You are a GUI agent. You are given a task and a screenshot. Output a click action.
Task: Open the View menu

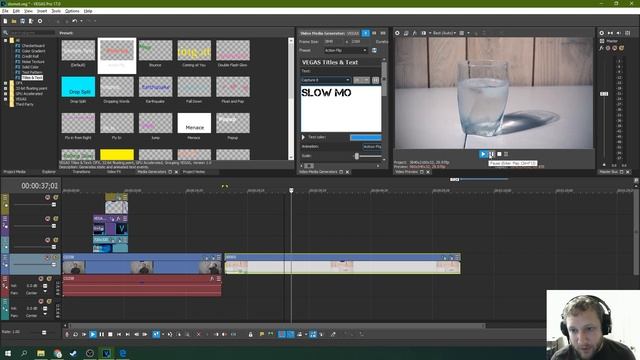(x=28, y=11)
